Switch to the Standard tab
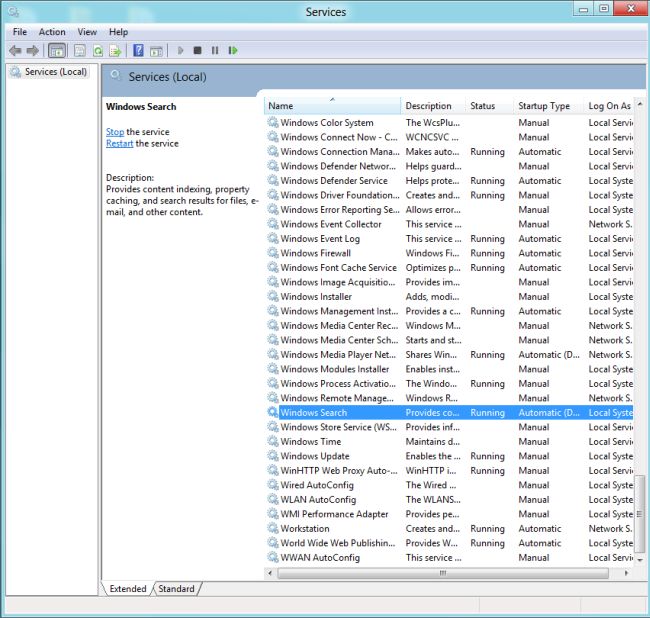 click(x=176, y=589)
